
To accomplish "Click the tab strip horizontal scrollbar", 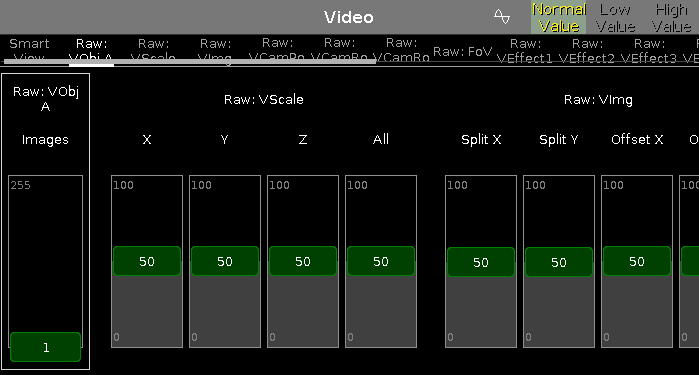I will (190, 62).
